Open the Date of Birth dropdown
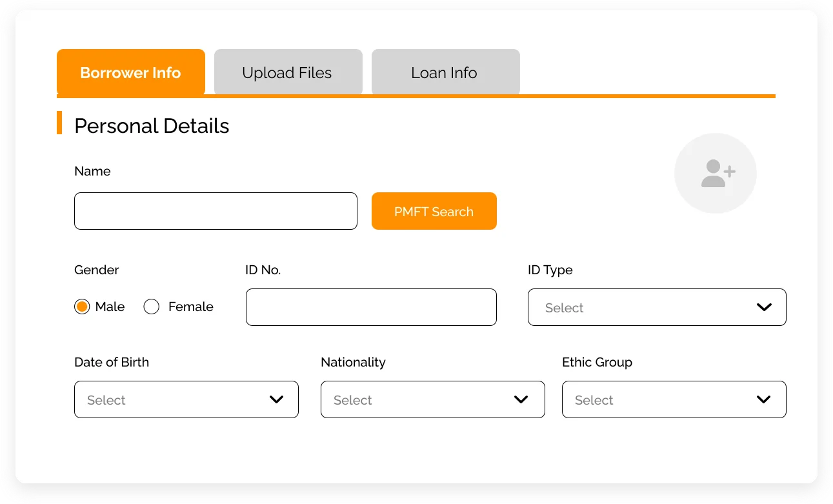The height and width of the screenshot is (504, 833). [186, 399]
